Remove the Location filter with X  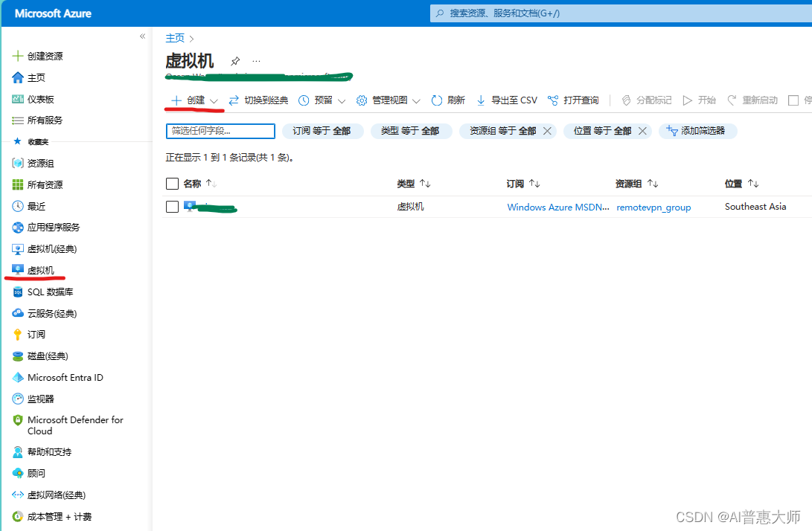click(642, 131)
